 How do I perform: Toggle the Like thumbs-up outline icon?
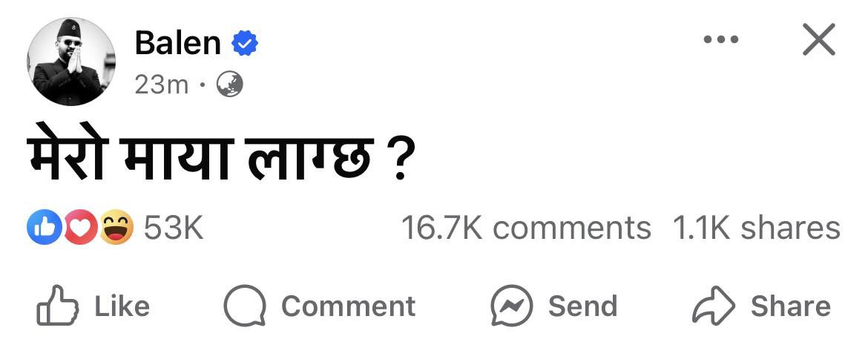[56, 306]
